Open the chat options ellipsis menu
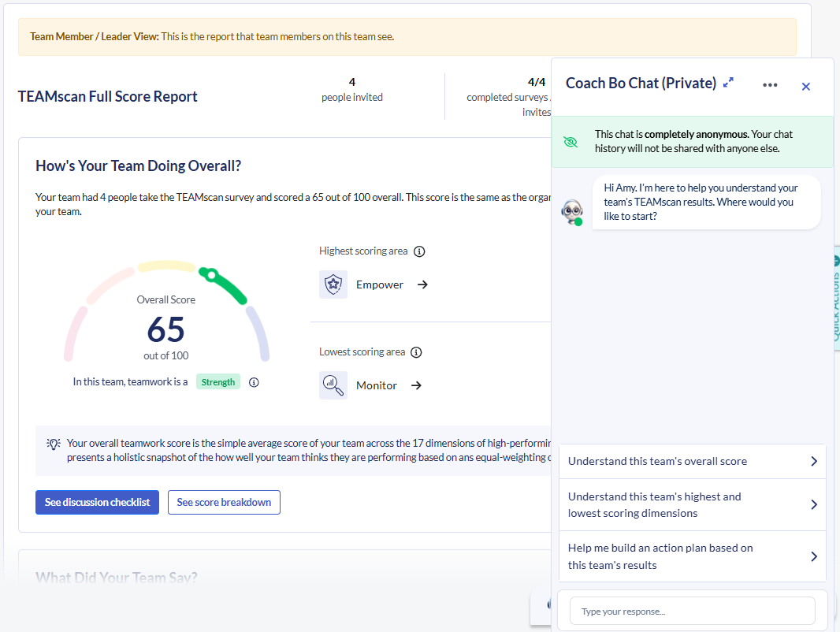Image resolution: width=840 pixels, height=632 pixels. click(x=770, y=85)
